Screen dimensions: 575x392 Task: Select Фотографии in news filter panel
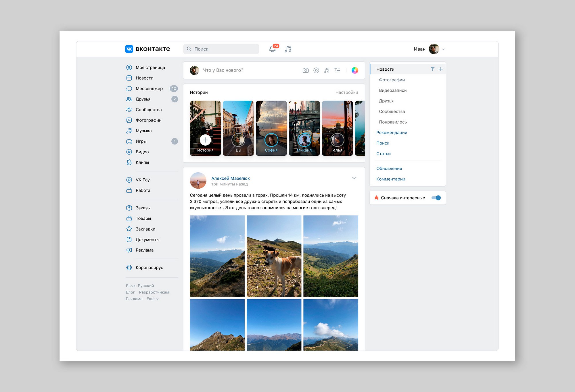click(x=392, y=80)
